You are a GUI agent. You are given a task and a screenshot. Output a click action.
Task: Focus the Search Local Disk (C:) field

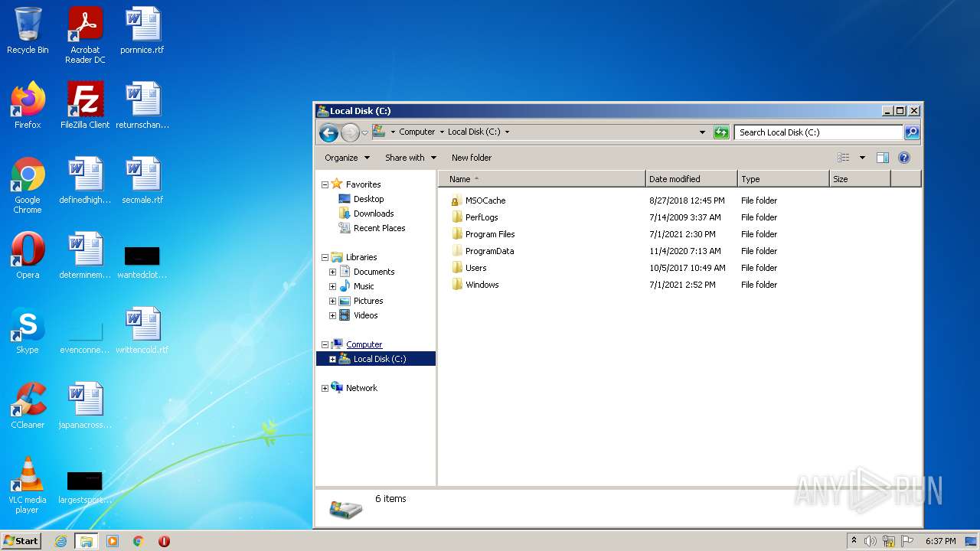pos(818,132)
